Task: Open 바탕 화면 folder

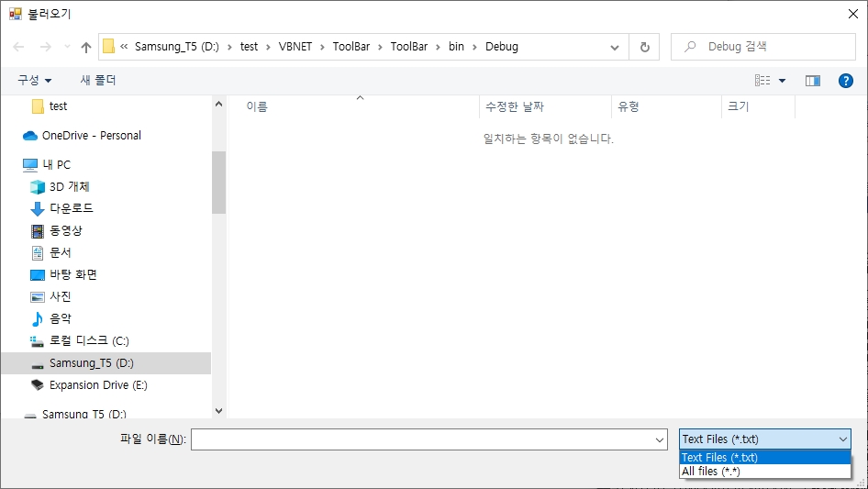Action: (x=63, y=274)
